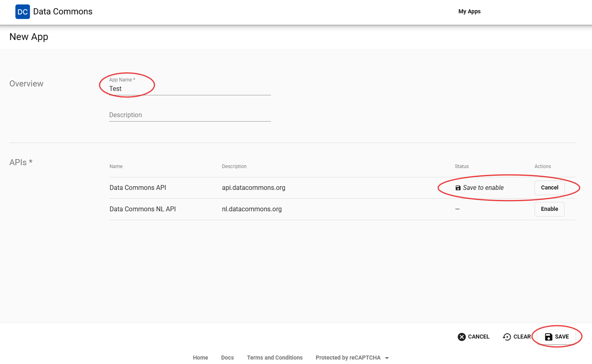Click the 'Save to enable' status text
The image size is (592, 364).
tap(483, 188)
